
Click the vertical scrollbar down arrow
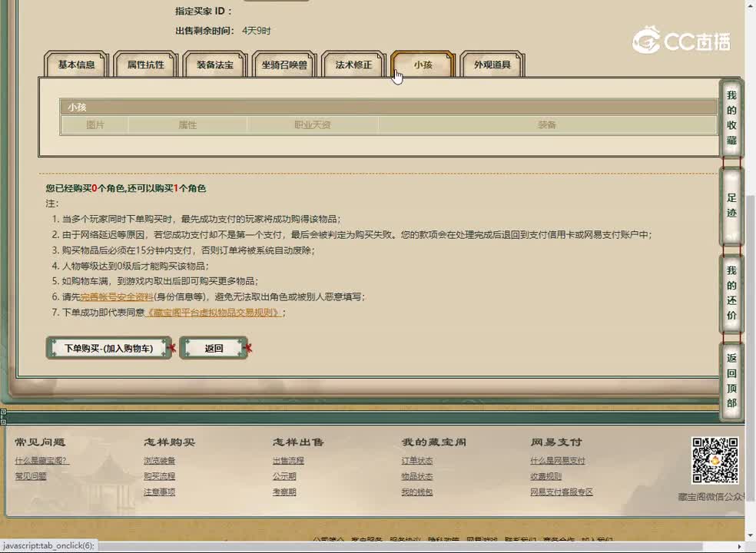pos(750,535)
